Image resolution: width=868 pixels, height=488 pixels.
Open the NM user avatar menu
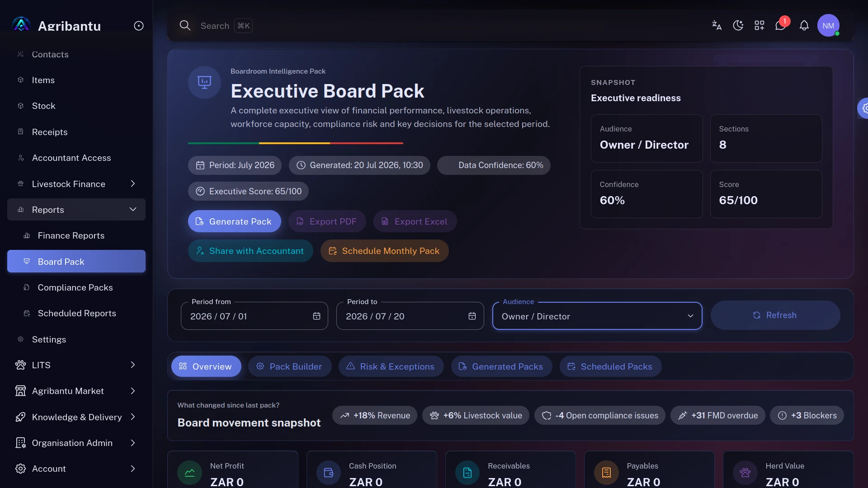[x=828, y=26]
